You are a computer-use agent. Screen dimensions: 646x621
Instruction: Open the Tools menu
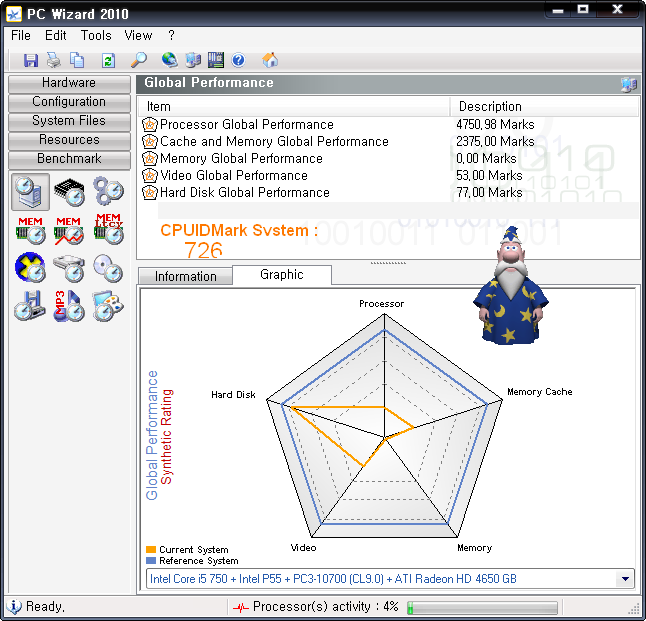coord(96,35)
